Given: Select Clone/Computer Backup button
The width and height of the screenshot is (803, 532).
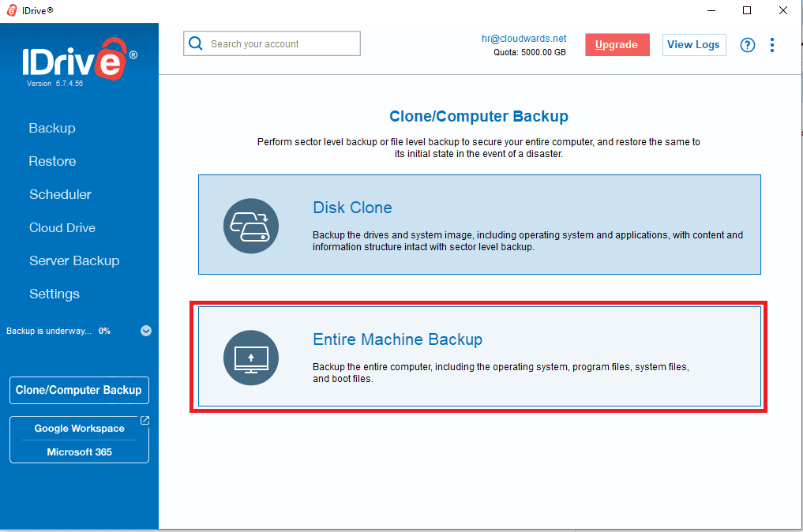Looking at the screenshot, I should 79,390.
